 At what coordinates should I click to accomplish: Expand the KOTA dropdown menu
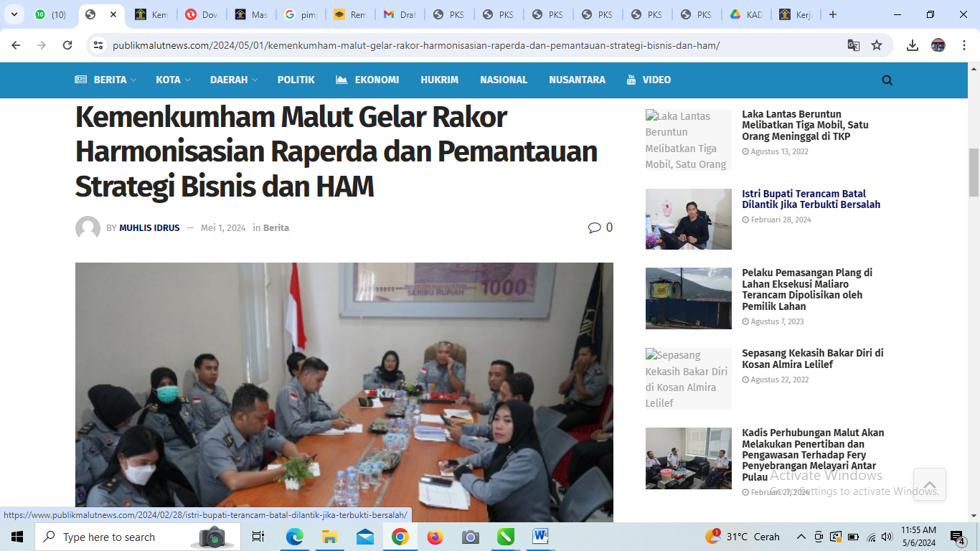point(173,80)
